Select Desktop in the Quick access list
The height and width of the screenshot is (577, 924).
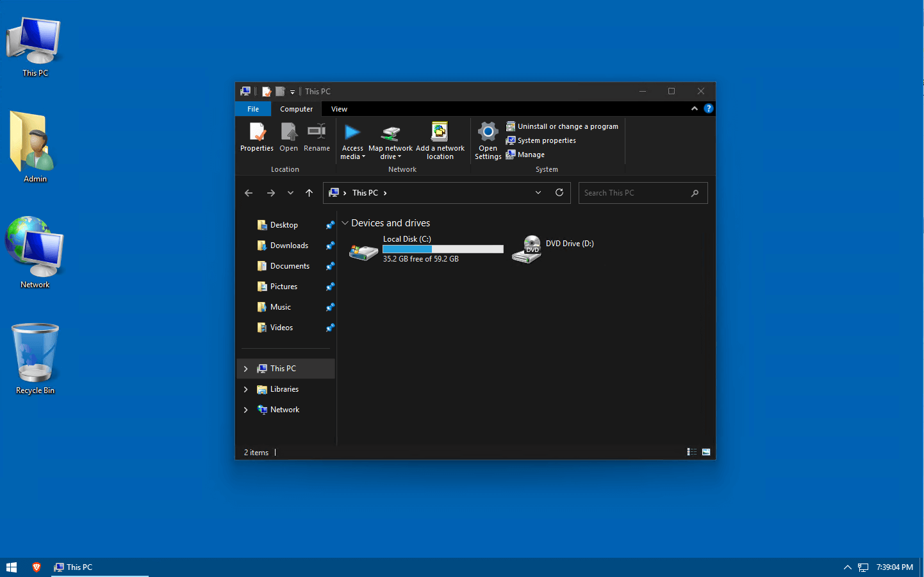click(x=284, y=225)
